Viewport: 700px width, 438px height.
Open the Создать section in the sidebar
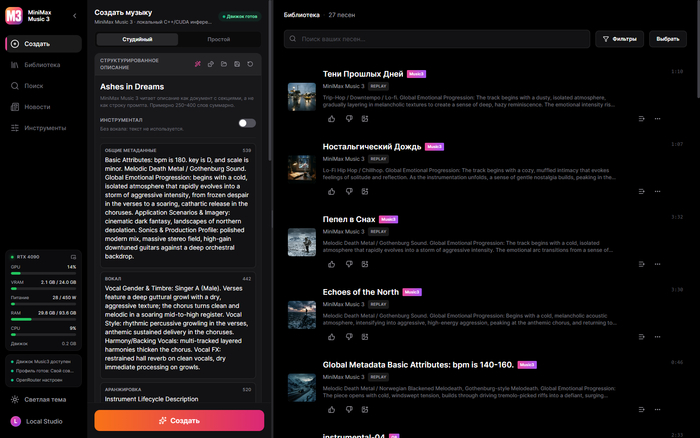click(43, 44)
